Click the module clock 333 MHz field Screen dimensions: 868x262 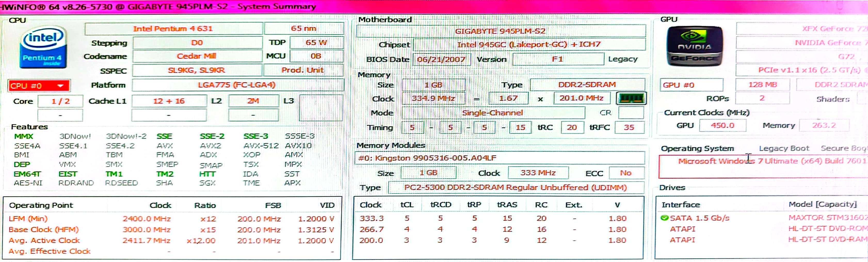[x=538, y=173]
